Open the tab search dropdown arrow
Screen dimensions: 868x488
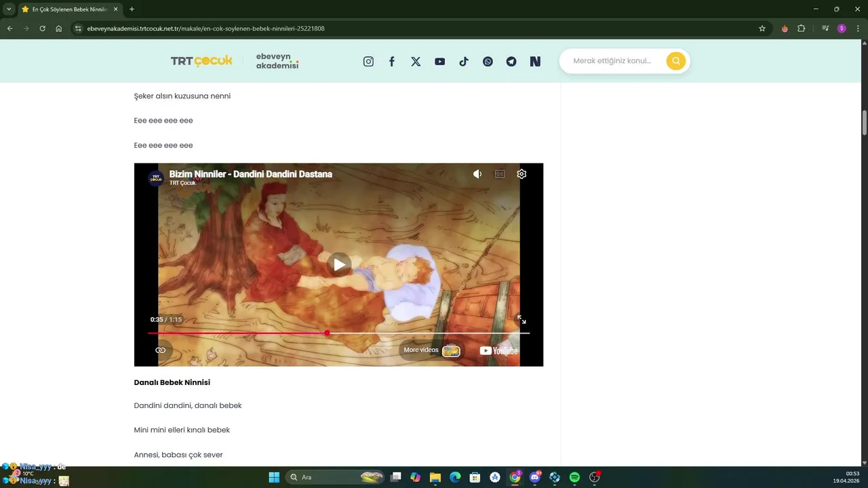coord(9,9)
